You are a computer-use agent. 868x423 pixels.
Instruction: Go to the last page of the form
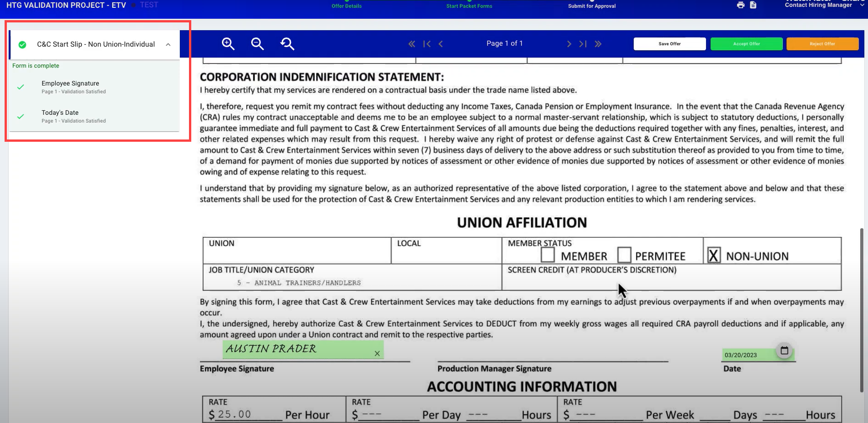pyautogui.click(x=582, y=44)
